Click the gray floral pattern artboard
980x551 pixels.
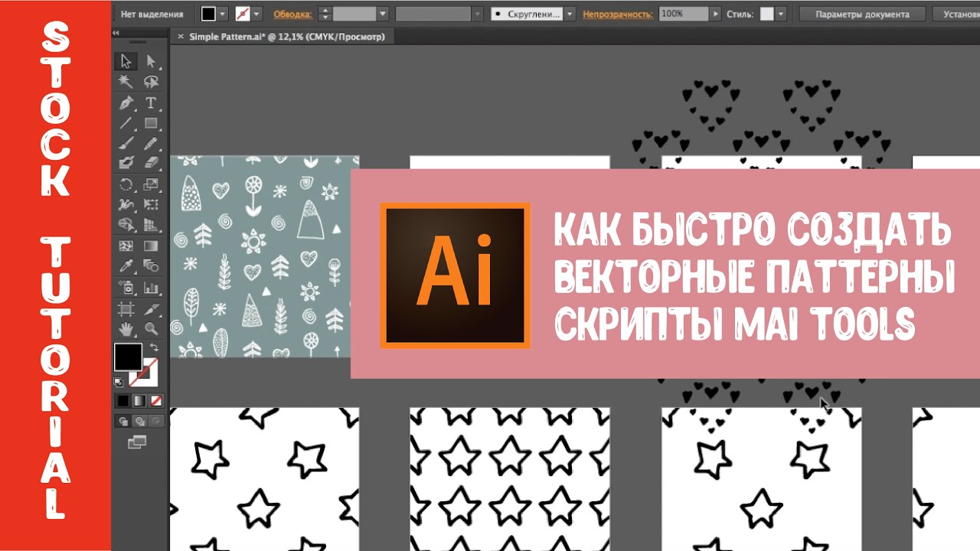point(264,256)
